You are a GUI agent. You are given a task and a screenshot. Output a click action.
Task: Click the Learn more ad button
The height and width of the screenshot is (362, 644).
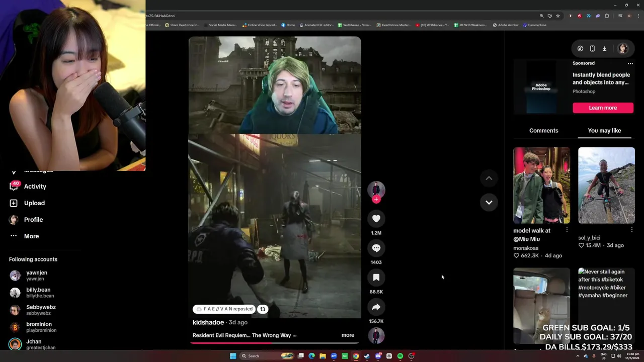(x=603, y=108)
